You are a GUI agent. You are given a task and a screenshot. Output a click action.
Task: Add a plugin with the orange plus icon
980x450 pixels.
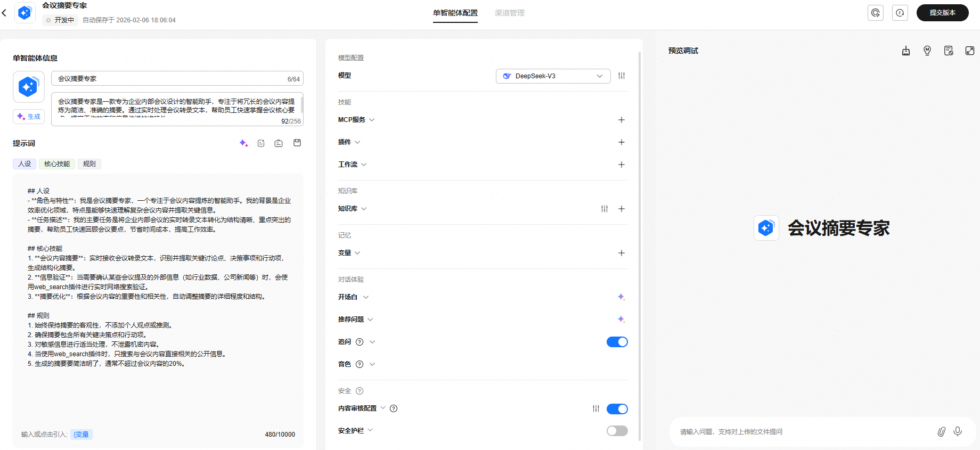tap(621, 142)
